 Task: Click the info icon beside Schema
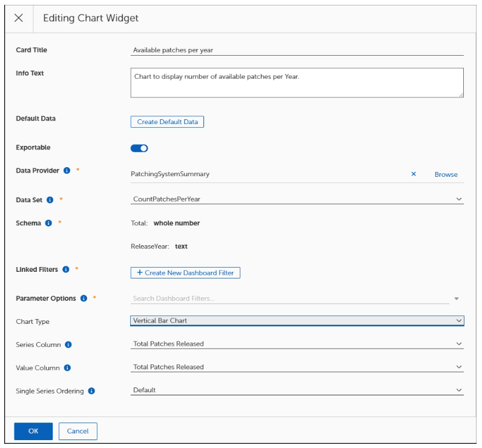[47, 223]
